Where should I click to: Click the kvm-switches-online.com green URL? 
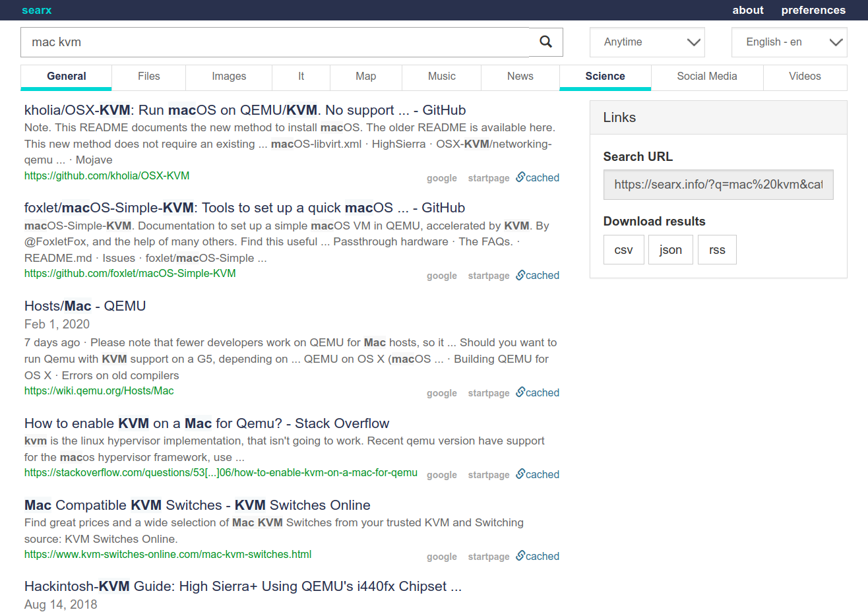point(168,554)
